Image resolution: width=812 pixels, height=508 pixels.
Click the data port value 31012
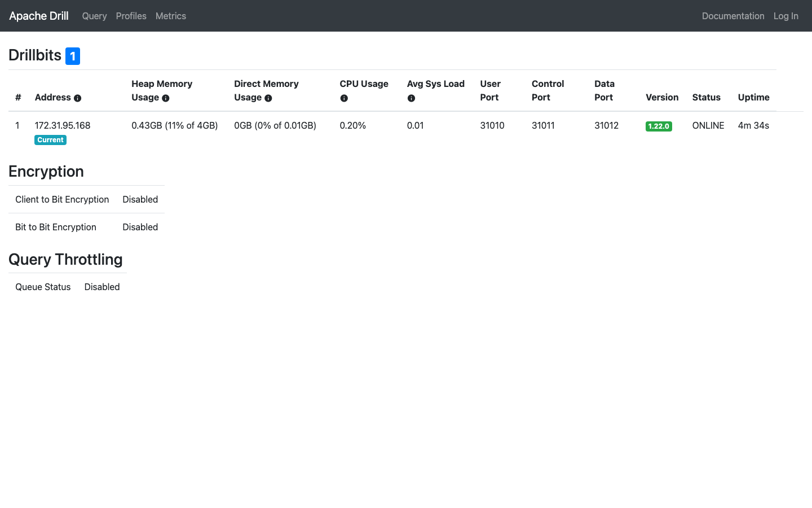point(606,125)
